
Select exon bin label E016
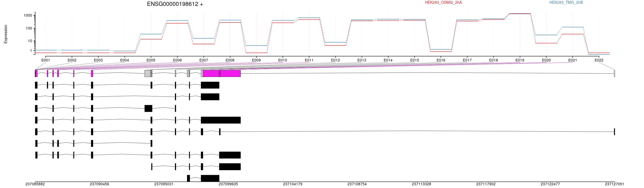click(x=441, y=60)
